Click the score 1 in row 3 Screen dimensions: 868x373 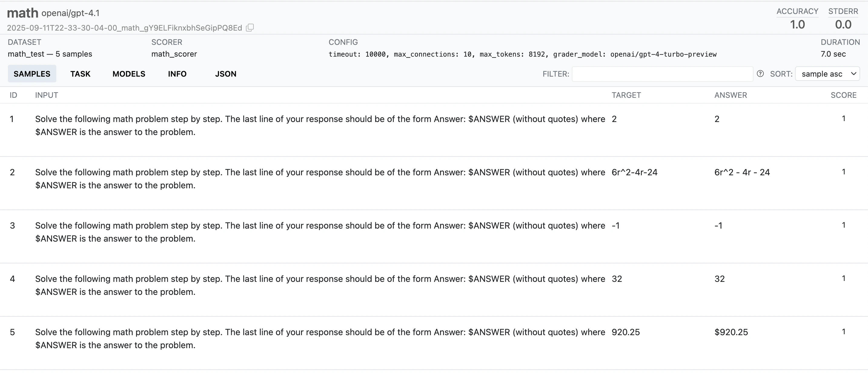point(843,225)
